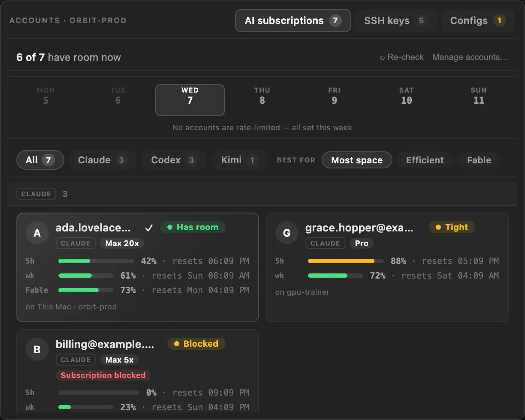Choose Fable under Best for
This screenshot has width=525, height=420.
pos(479,160)
